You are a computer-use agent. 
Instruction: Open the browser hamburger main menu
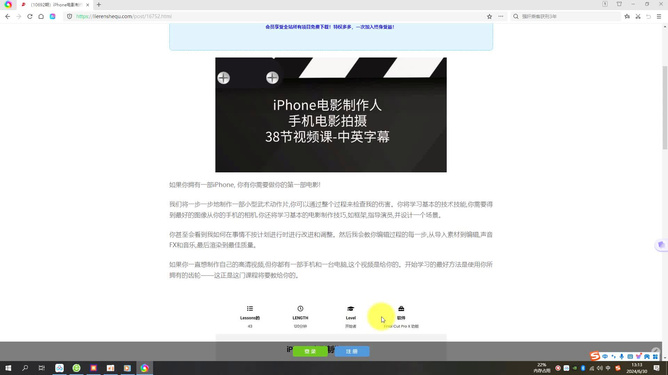coord(659,16)
